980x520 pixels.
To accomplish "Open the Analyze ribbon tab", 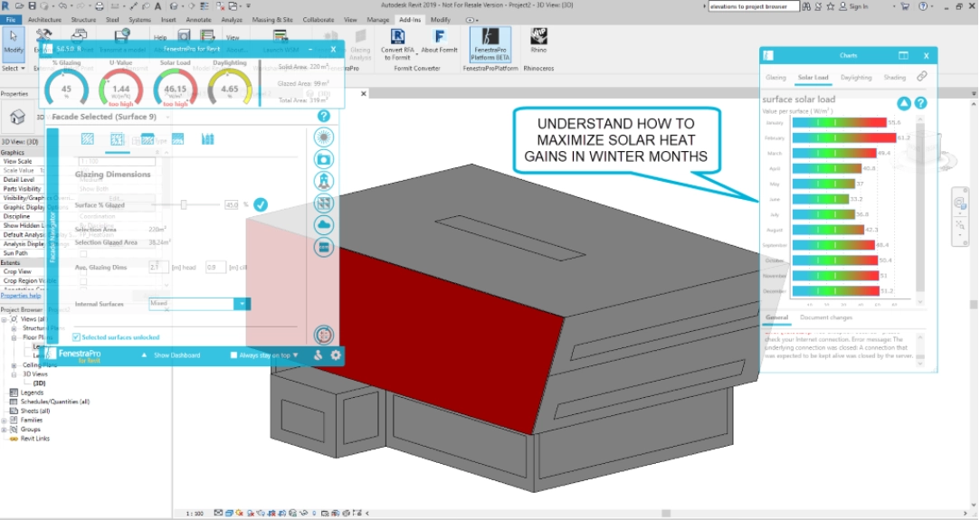I will click(232, 19).
